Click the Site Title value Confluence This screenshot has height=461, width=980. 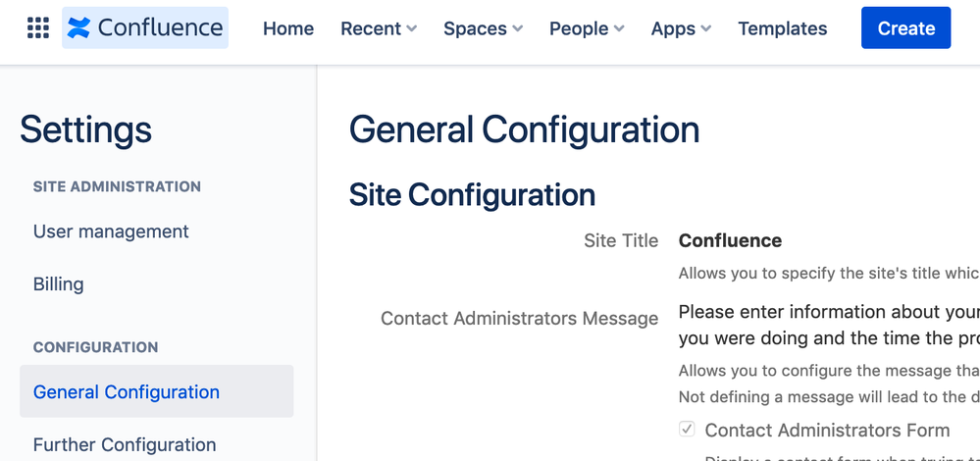(x=730, y=240)
